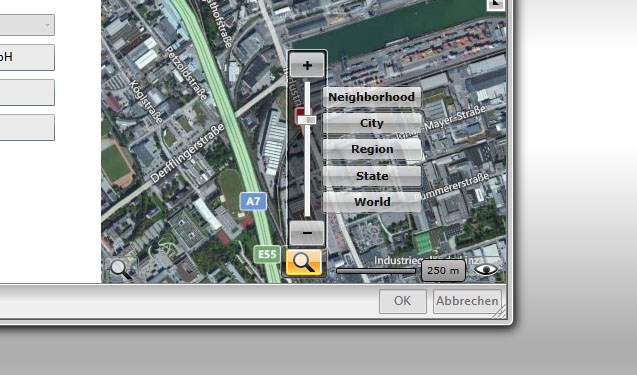Choose the Region zoom level
This screenshot has width=637, height=375.
(x=372, y=149)
